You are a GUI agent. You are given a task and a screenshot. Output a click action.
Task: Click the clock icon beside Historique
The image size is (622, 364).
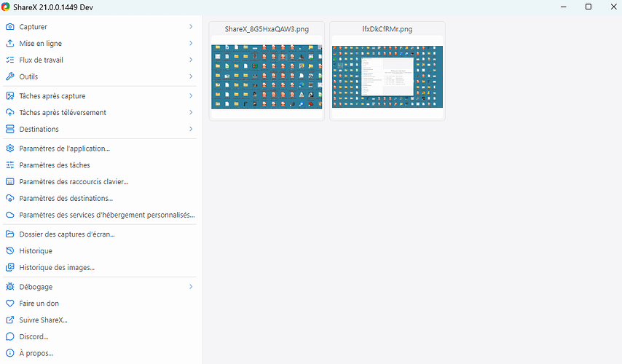pyautogui.click(x=10, y=251)
